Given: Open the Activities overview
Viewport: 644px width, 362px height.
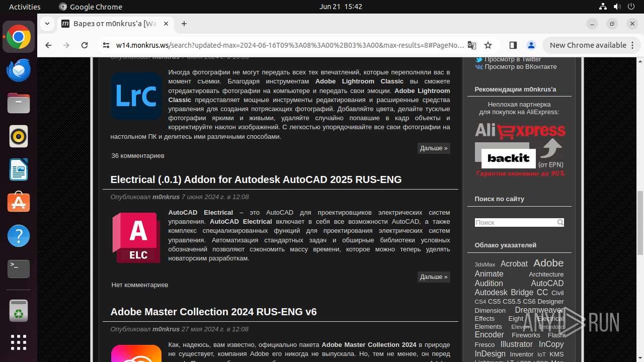Looking at the screenshot, I should pos(25,7).
